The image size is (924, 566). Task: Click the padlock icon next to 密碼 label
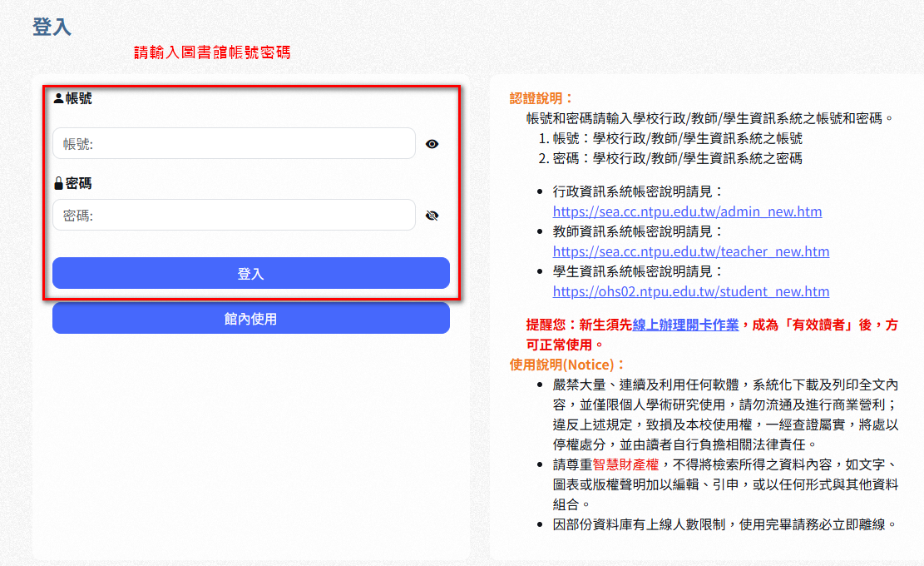coord(58,183)
